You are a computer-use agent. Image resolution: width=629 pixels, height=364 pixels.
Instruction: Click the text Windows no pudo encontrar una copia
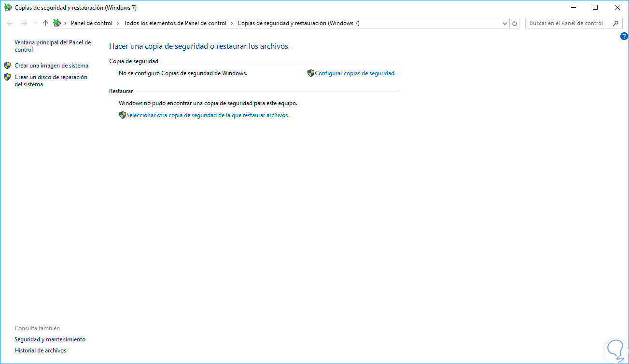tap(208, 103)
